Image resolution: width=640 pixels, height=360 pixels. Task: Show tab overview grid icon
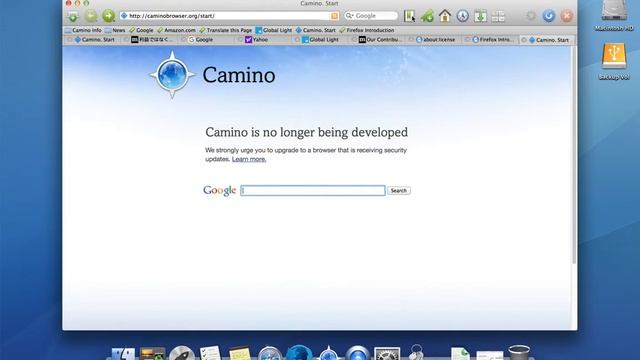pos(498,16)
